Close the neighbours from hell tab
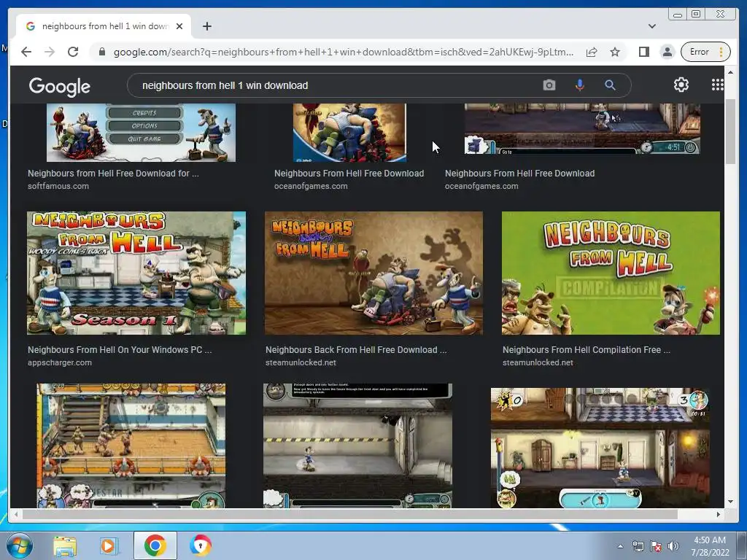Viewport: 747px width, 560px height. point(179,26)
